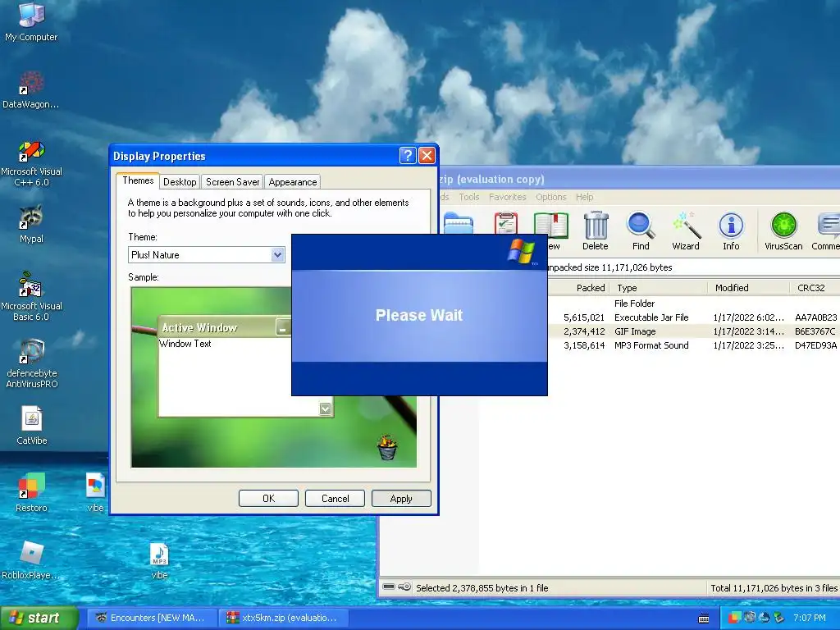Screen dimensions: 840x630
Task: Open the Restoro desktop shortcut
Action: pyautogui.click(x=31, y=492)
